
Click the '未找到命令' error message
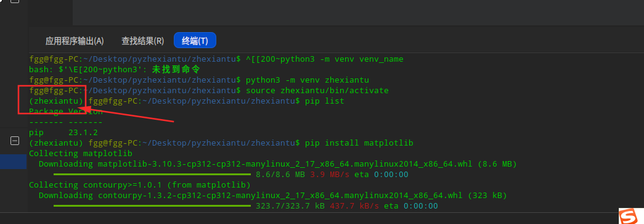(176, 70)
